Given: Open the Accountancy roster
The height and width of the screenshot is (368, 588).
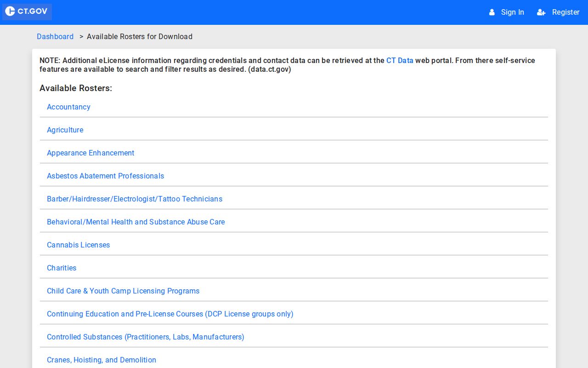Looking at the screenshot, I should 68,107.
